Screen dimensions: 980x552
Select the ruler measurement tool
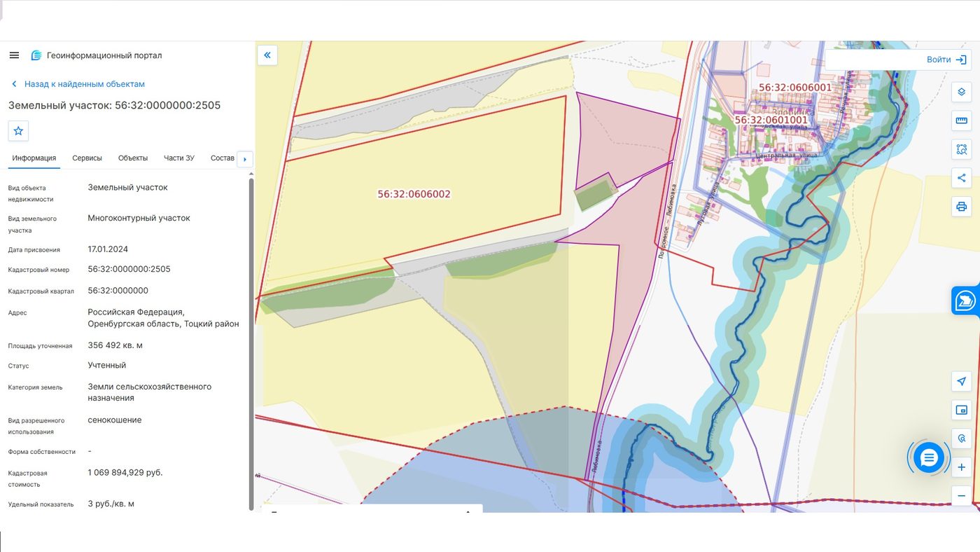(x=962, y=120)
